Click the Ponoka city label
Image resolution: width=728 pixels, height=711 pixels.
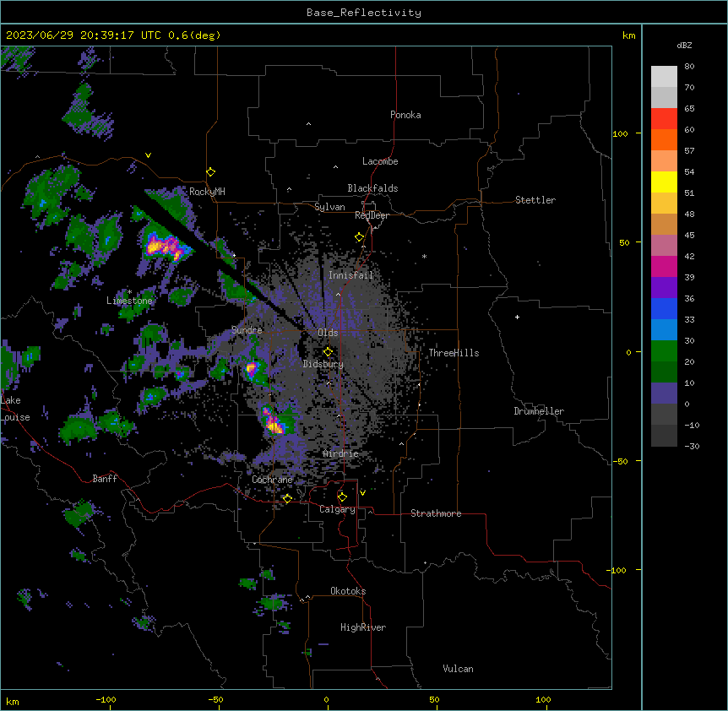405,115
